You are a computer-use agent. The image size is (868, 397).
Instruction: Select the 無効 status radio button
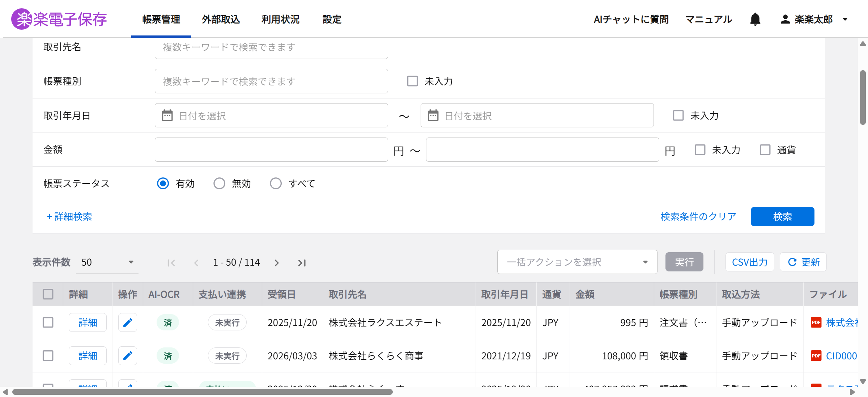coord(219,183)
